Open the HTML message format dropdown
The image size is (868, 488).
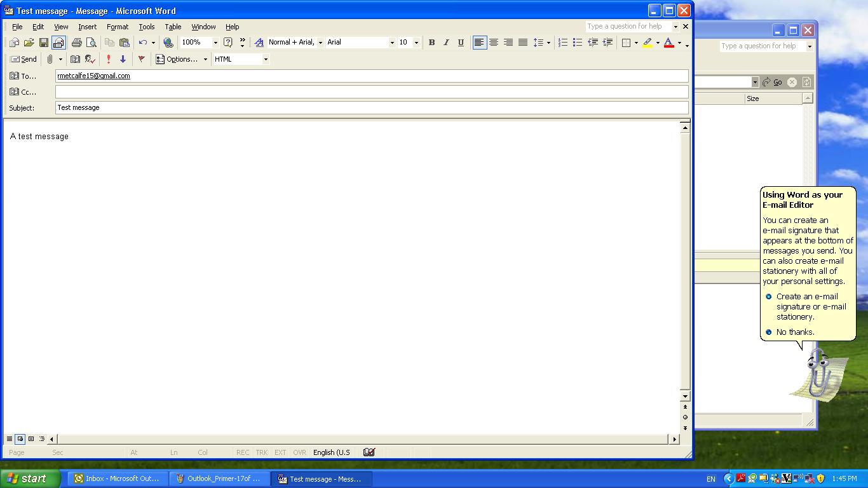point(266,59)
